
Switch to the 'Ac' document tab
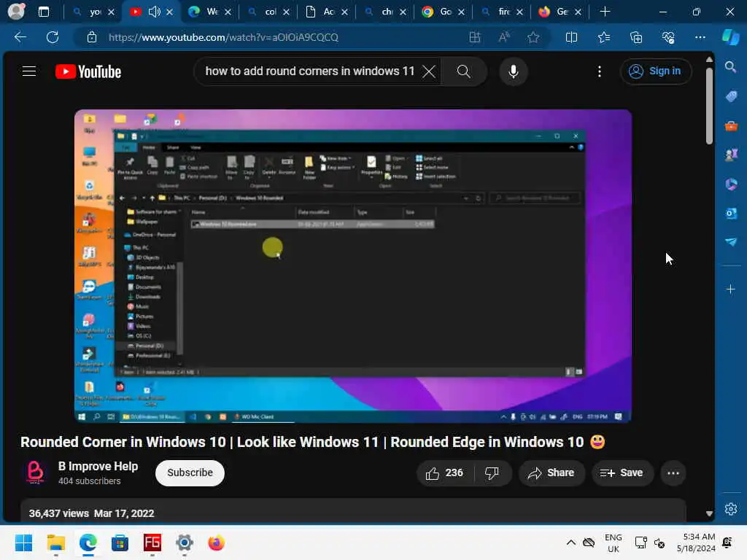326,12
